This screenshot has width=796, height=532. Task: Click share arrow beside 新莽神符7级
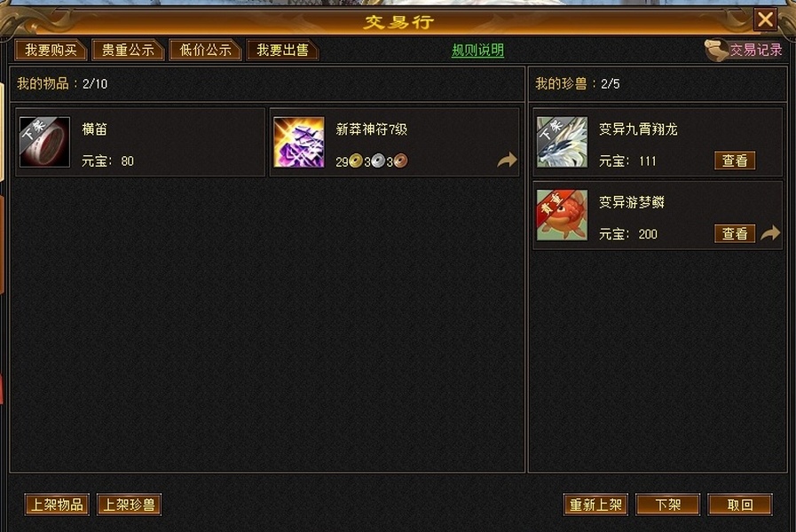point(507,160)
